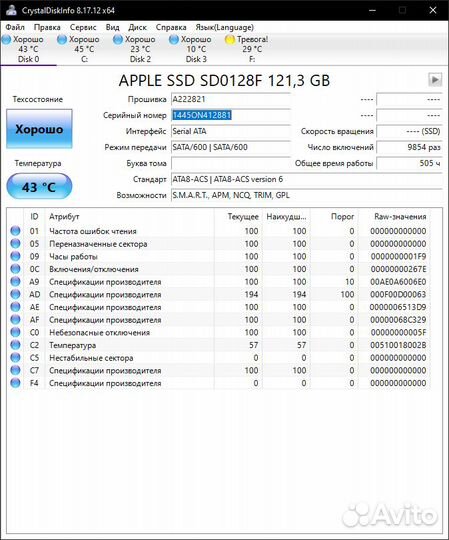
Task: Open the Диск menu
Action: tap(137, 27)
